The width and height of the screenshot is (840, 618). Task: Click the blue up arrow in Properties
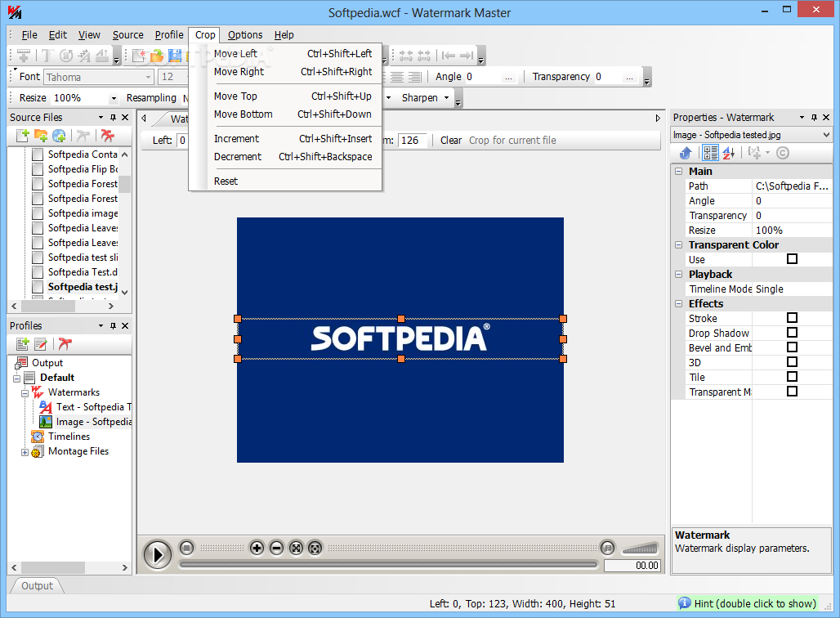tap(686, 154)
